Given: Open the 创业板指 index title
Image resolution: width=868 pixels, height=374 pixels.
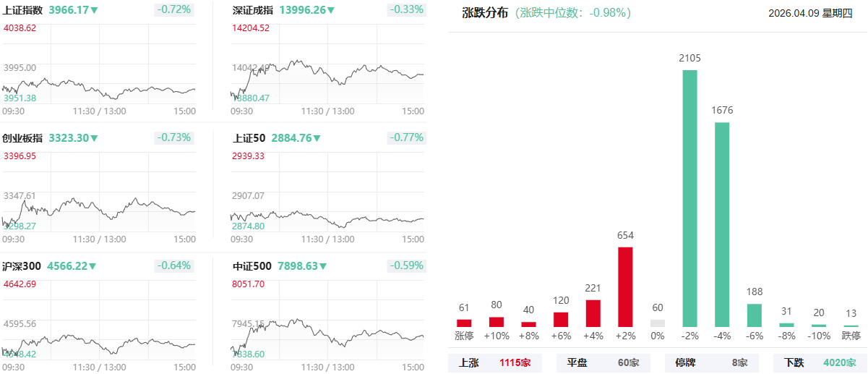Looking at the screenshot, I should click(x=22, y=138).
